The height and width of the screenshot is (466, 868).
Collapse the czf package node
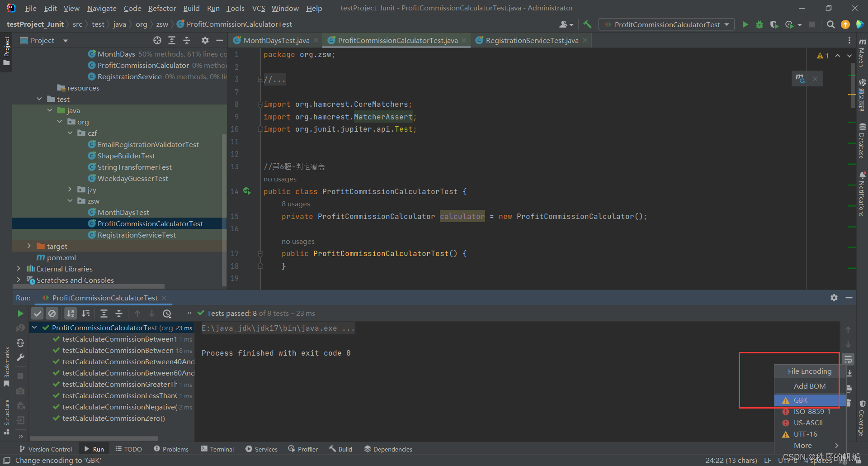click(x=70, y=133)
